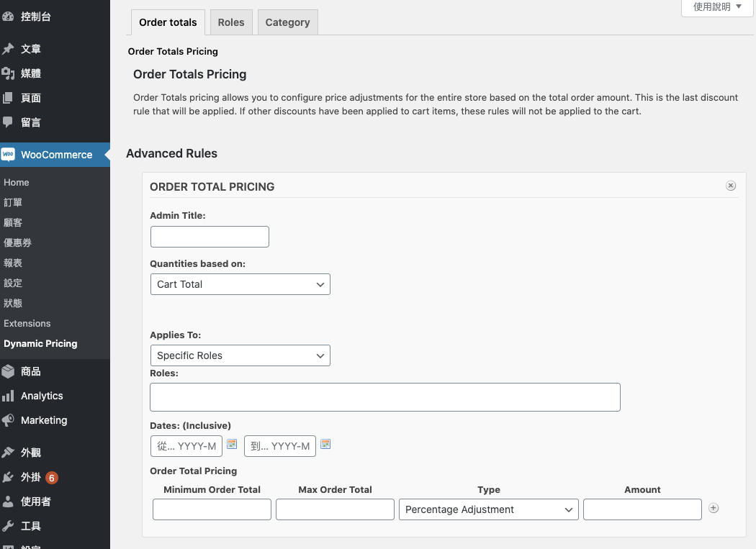The height and width of the screenshot is (549, 756).
Task: Open the end date calendar picker icon
Action: pyautogui.click(x=325, y=445)
